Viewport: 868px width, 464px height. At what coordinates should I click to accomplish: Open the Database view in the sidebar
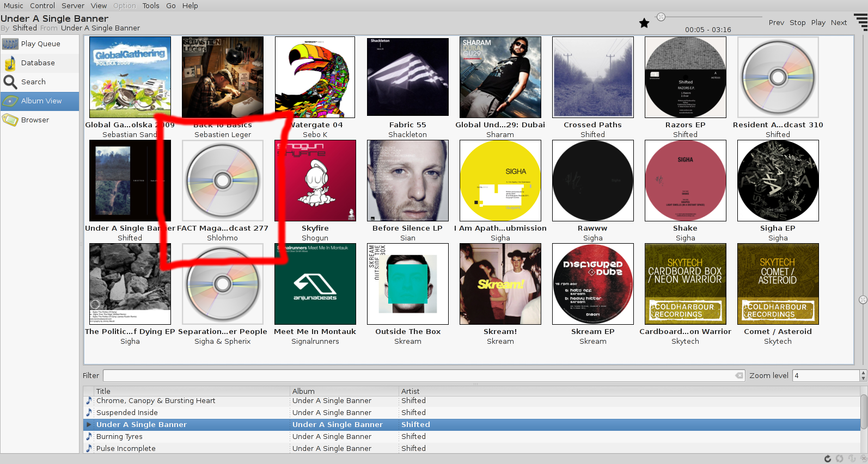(x=40, y=63)
